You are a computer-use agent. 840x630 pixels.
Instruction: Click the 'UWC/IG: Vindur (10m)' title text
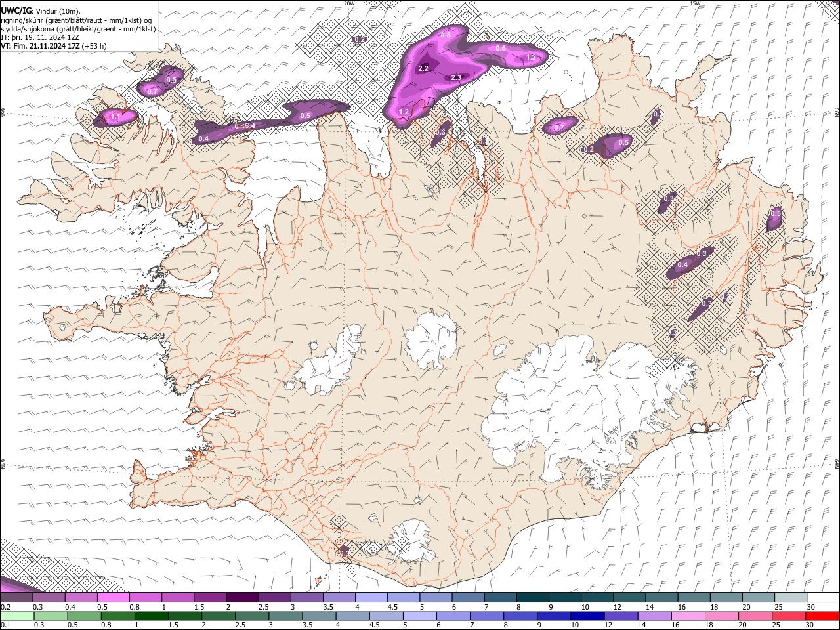(x=41, y=10)
